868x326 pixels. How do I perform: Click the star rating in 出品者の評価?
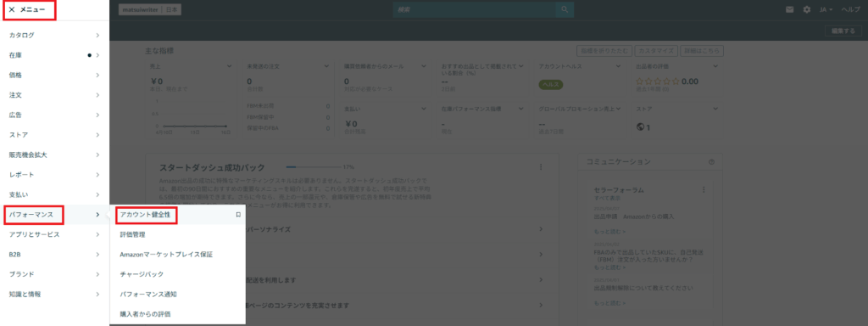(657, 81)
